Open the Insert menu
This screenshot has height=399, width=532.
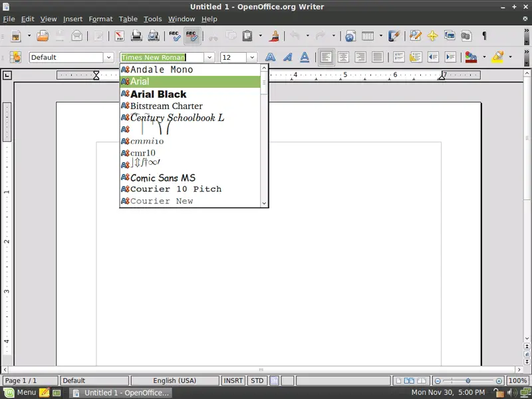[72, 19]
